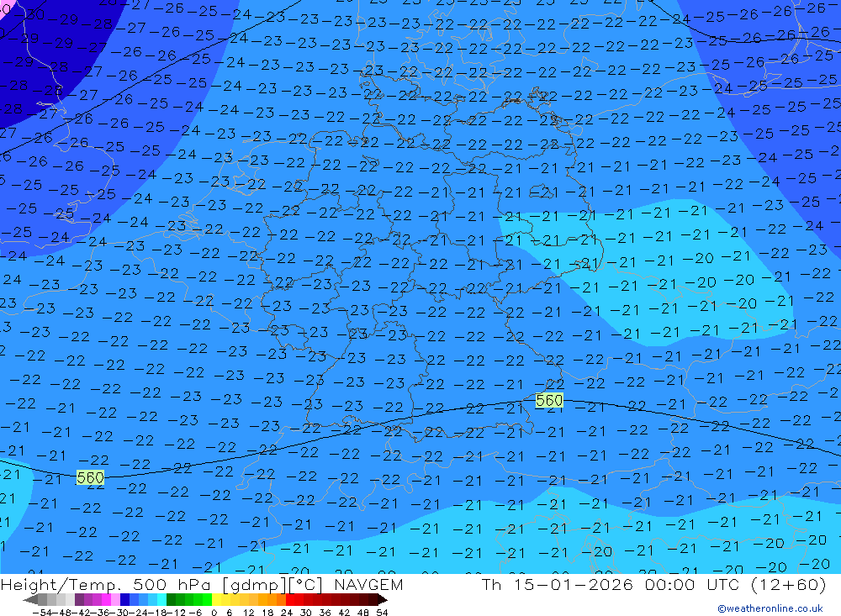Click the yellow legend swatch above 0

pyautogui.click(x=216, y=599)
